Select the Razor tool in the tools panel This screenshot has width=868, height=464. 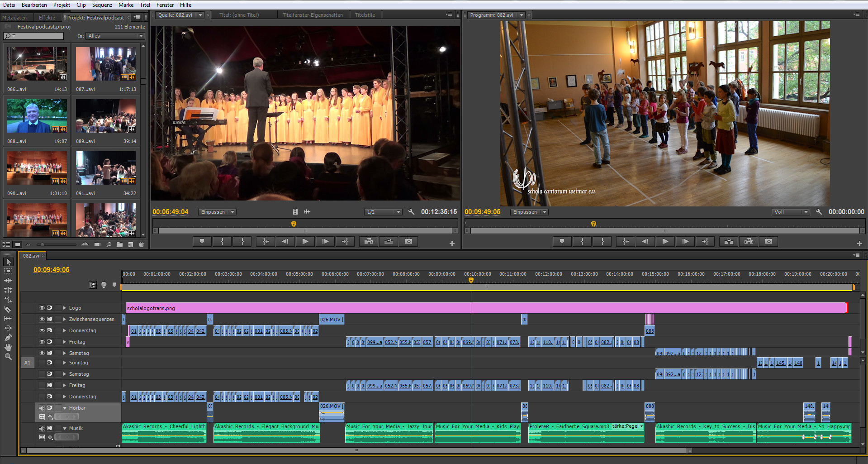pos(8,309)
